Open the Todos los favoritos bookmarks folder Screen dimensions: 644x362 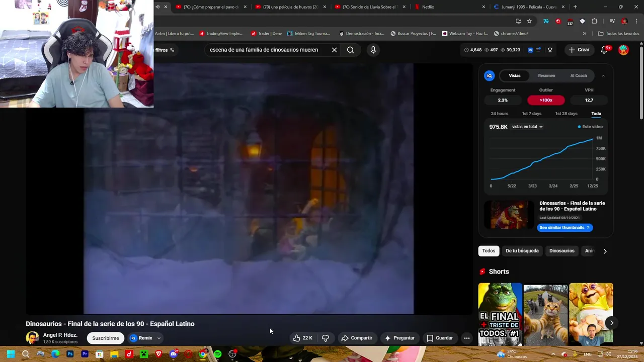coord(618,34)
